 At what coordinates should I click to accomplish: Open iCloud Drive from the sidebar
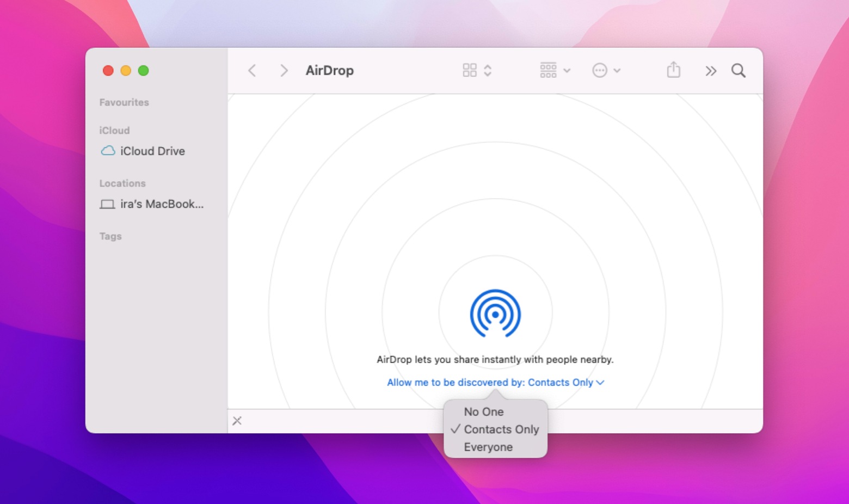coord(152,151)
